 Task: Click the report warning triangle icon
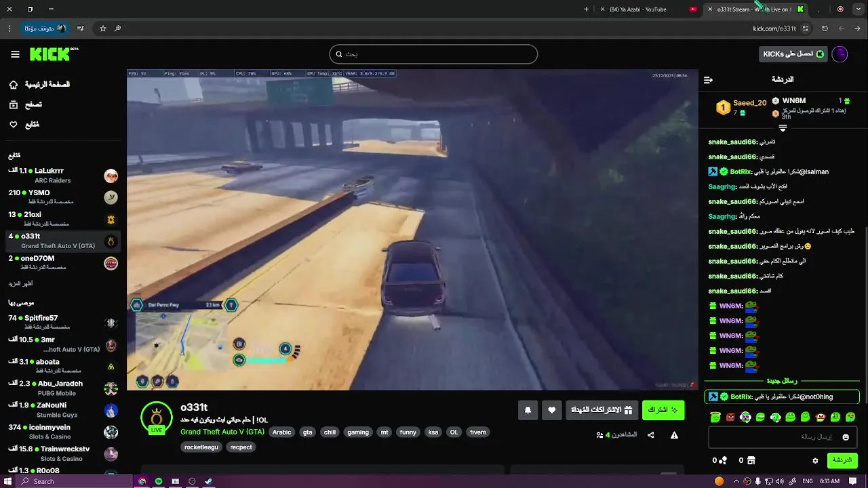pos(674,435)
